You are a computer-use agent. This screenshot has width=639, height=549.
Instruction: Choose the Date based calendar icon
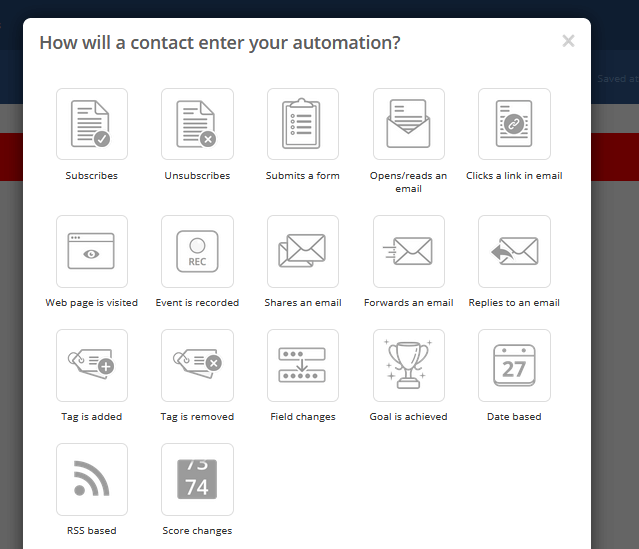514,366
